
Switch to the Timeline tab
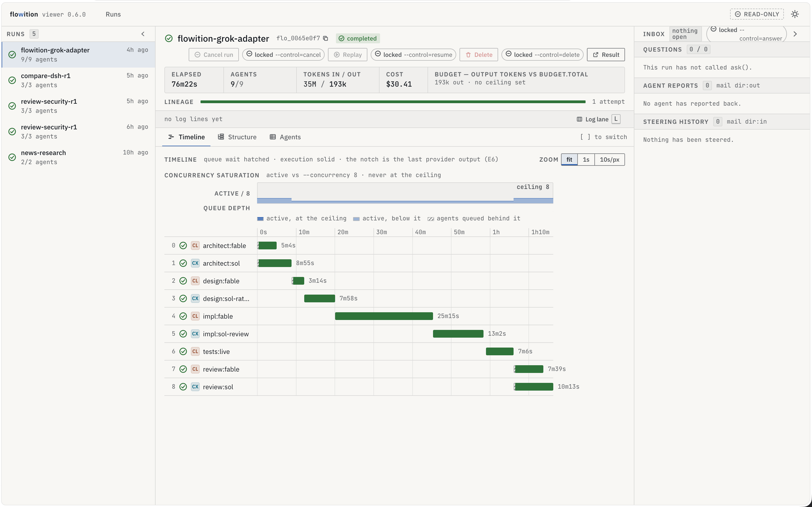point(186,137)
